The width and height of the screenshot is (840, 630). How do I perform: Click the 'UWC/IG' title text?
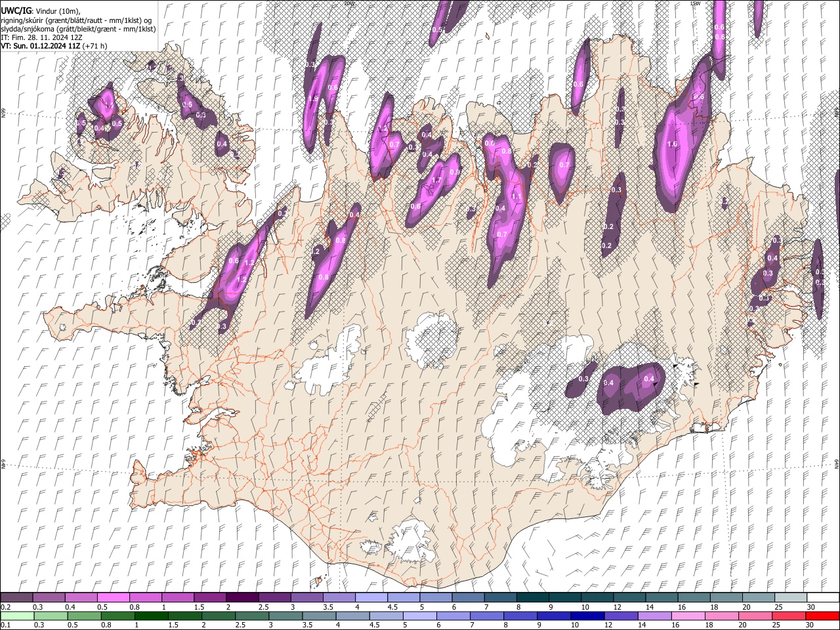[x=16, y=10]
